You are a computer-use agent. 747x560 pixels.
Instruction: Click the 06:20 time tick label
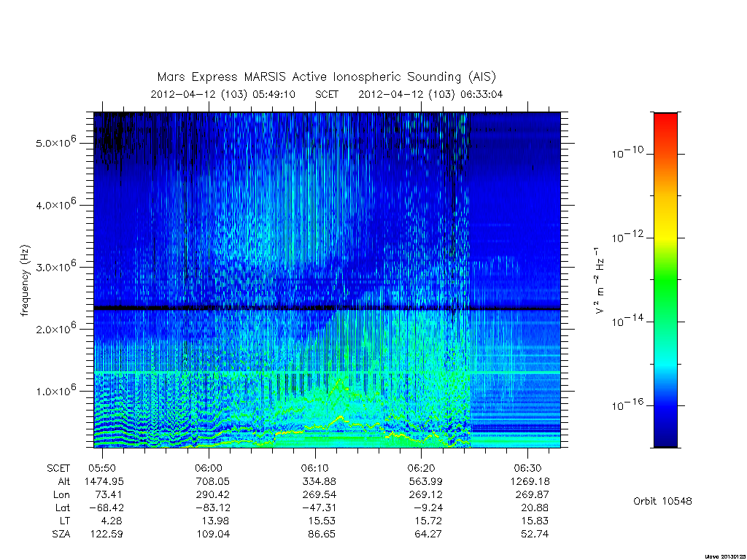[x=422, y=468]
